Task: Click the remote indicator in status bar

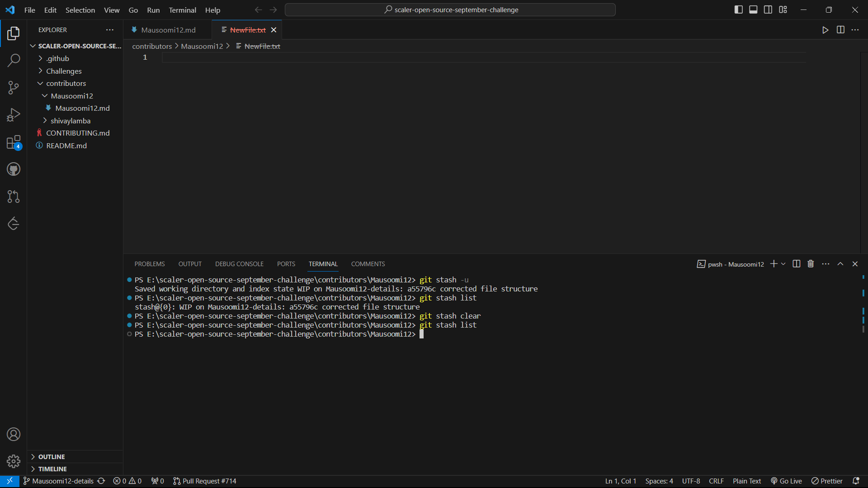Action: pos(9,481)
